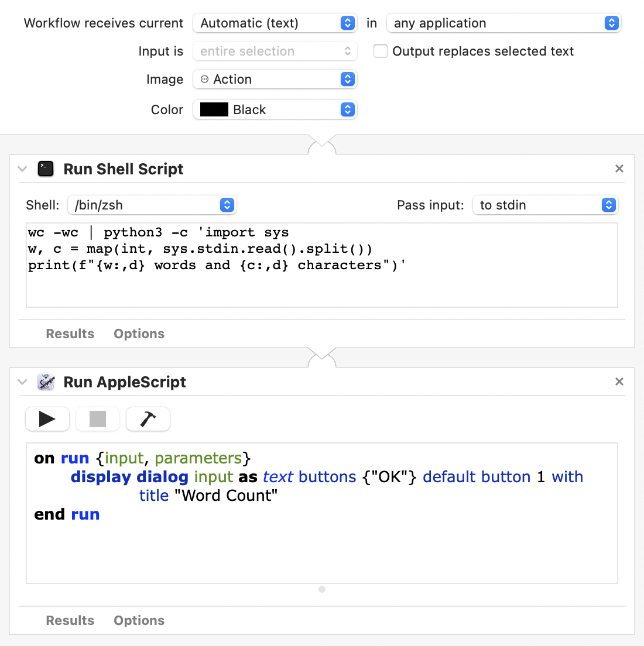Viewport: 644px width, 646px height.
Task: Remove the Run Shell Script action
Action: click(619, 169)
